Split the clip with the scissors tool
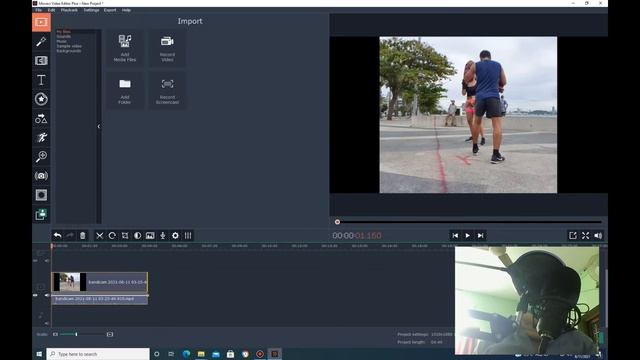Screen dimensions: 640x360 (100, 236)
